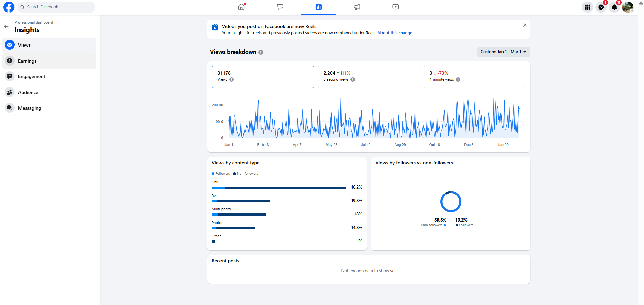The image size is (644, 305).
Task: Open the About this change link
Action: [x=395, y=33]
